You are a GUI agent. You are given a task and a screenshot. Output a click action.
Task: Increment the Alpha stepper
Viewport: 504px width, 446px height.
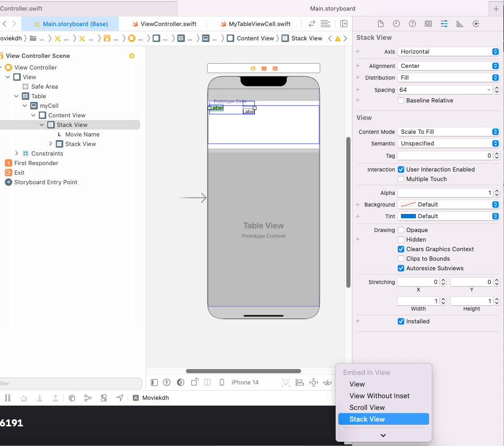(497, 191)
